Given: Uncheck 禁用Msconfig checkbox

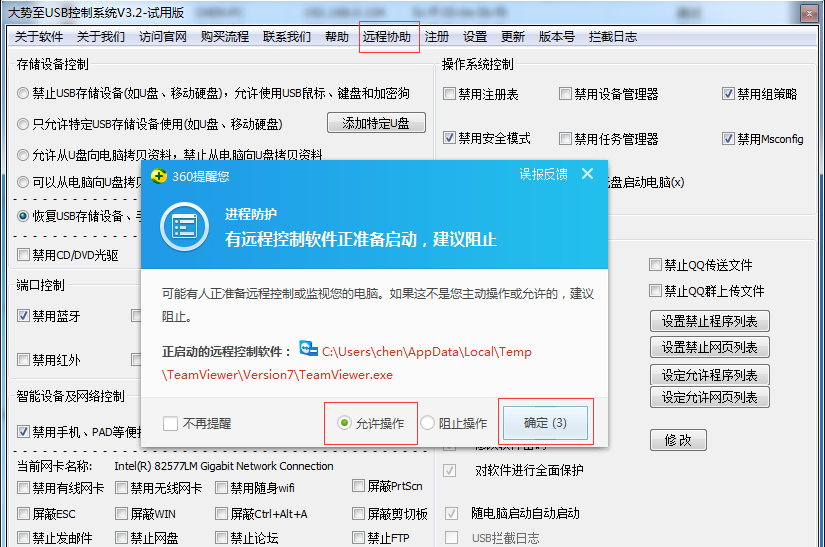Looking at the screenshot, I should pos(728,139).
